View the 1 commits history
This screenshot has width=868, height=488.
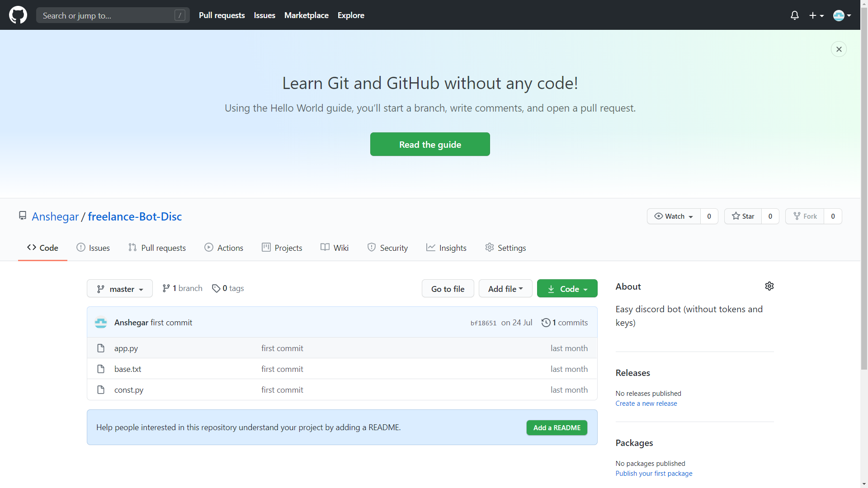565,323
